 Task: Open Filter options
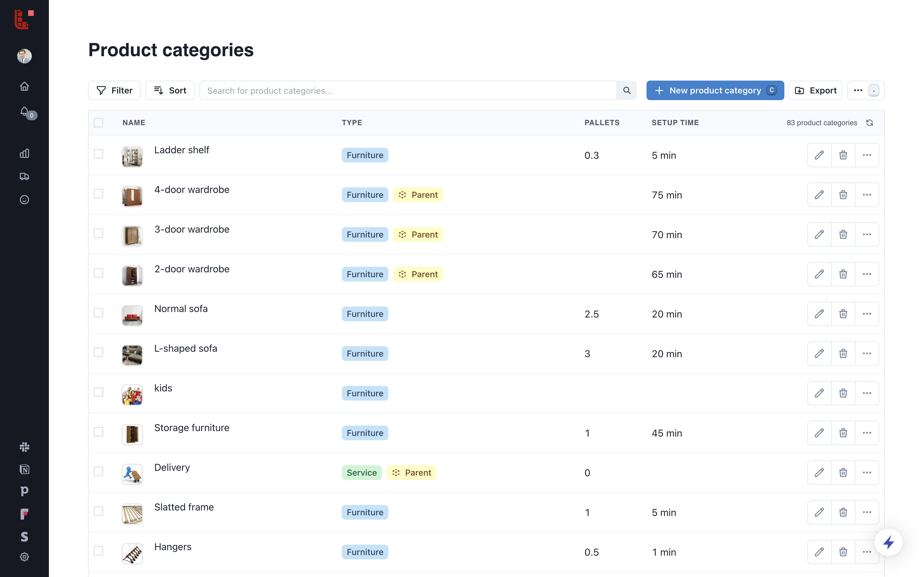[114, 90]
